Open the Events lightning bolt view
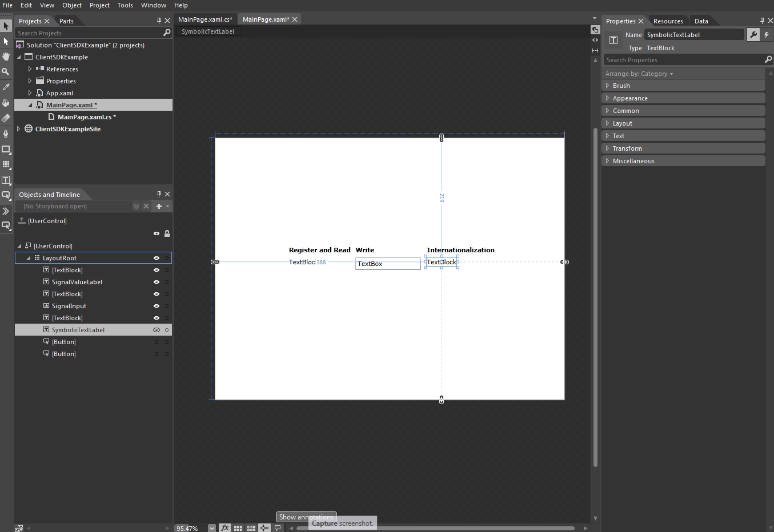 [x=767, y=35]
